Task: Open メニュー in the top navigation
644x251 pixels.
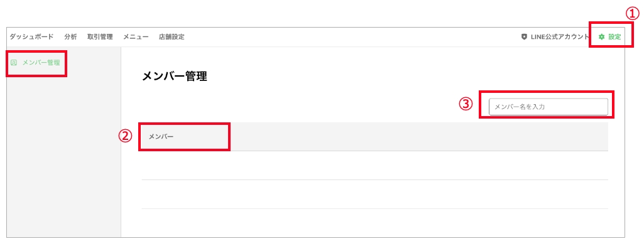Action: pos(136,37)
